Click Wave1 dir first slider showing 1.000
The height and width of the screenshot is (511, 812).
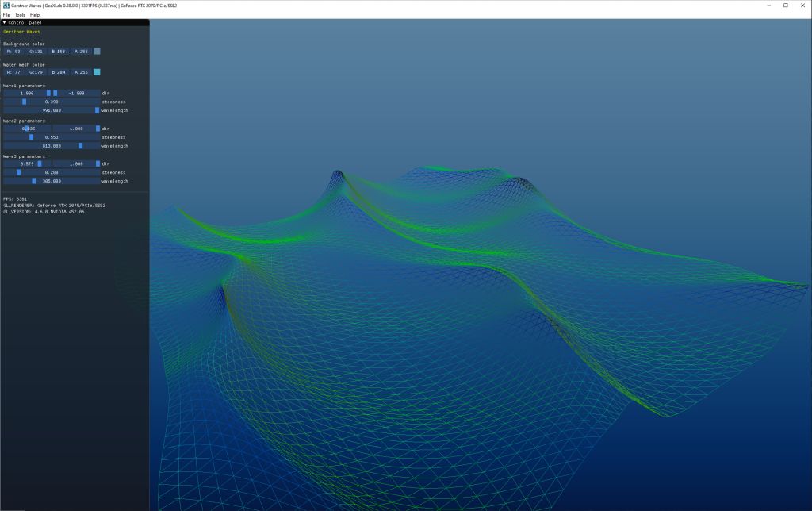27,94
